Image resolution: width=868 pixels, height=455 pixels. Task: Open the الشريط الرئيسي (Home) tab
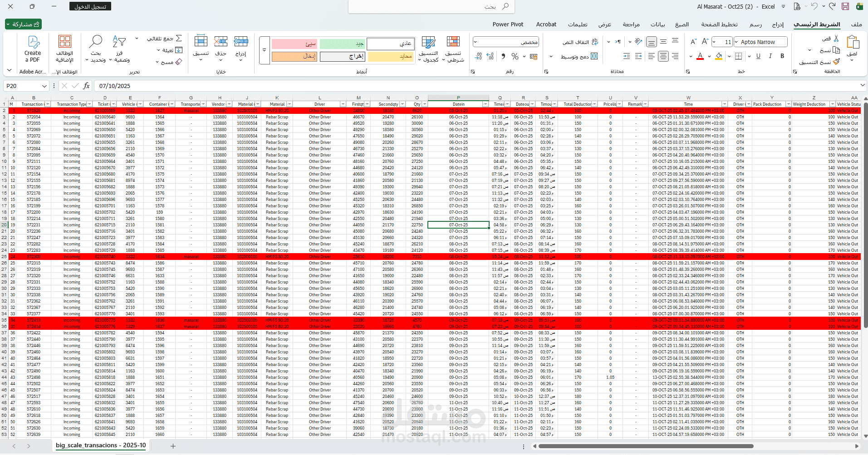(817, 24)
